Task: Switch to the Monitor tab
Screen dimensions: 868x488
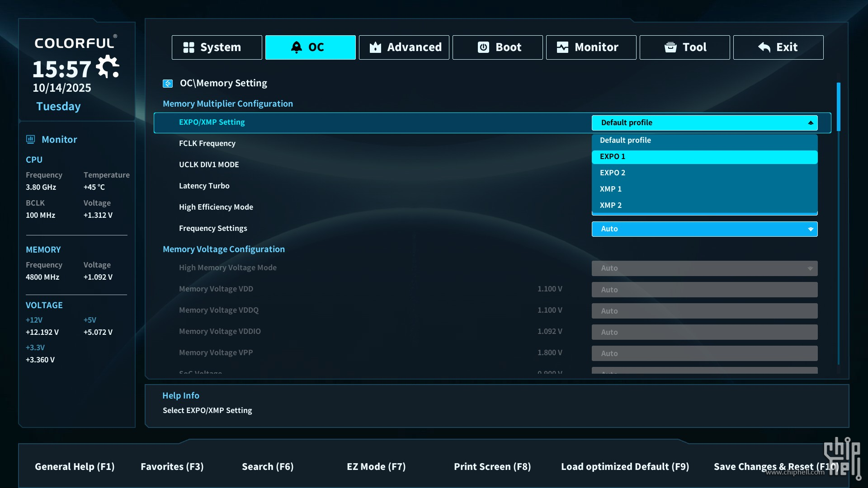Action: pyautogui.click(x=590, y=47)
